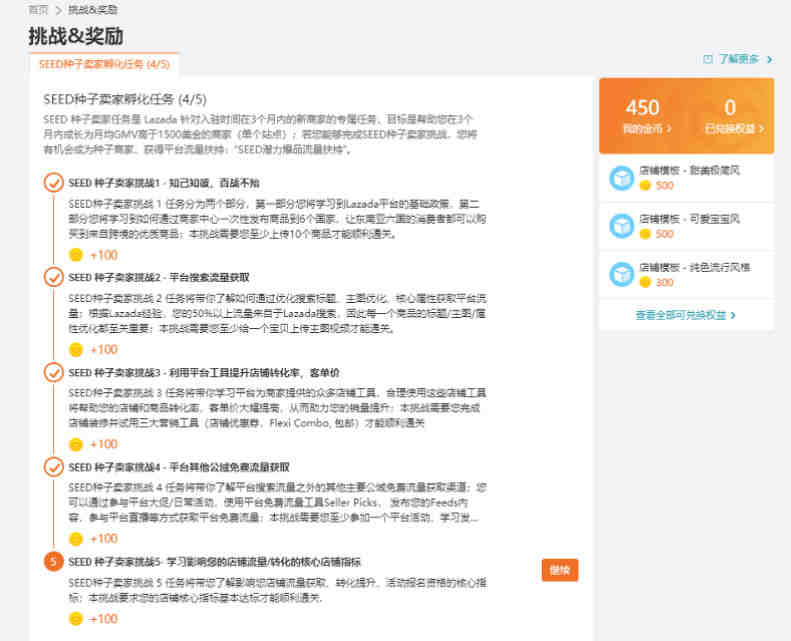Click coin icon of second 500 reward
This screenshot has width=791, height=641.
645,234
